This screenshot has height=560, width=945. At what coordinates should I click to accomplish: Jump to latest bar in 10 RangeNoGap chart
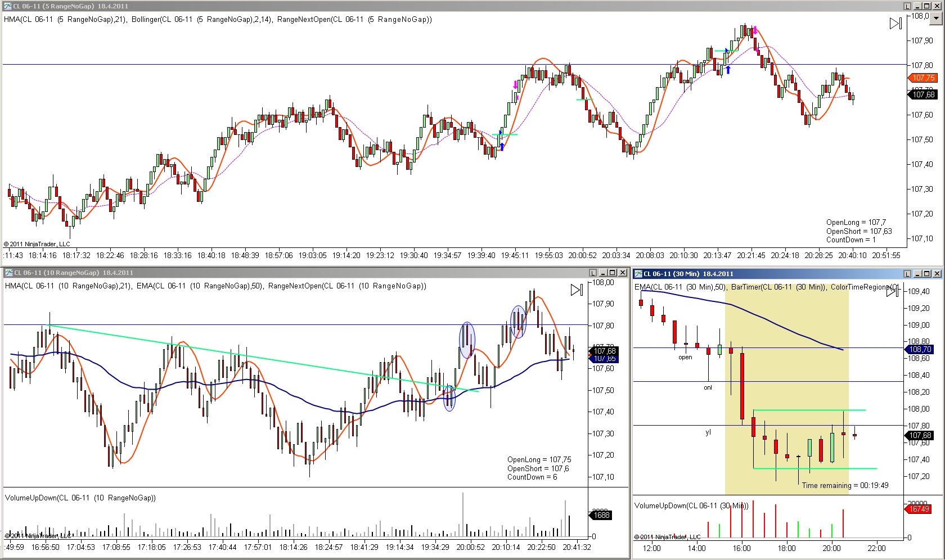pyautogui.click(x=577, y=290)
